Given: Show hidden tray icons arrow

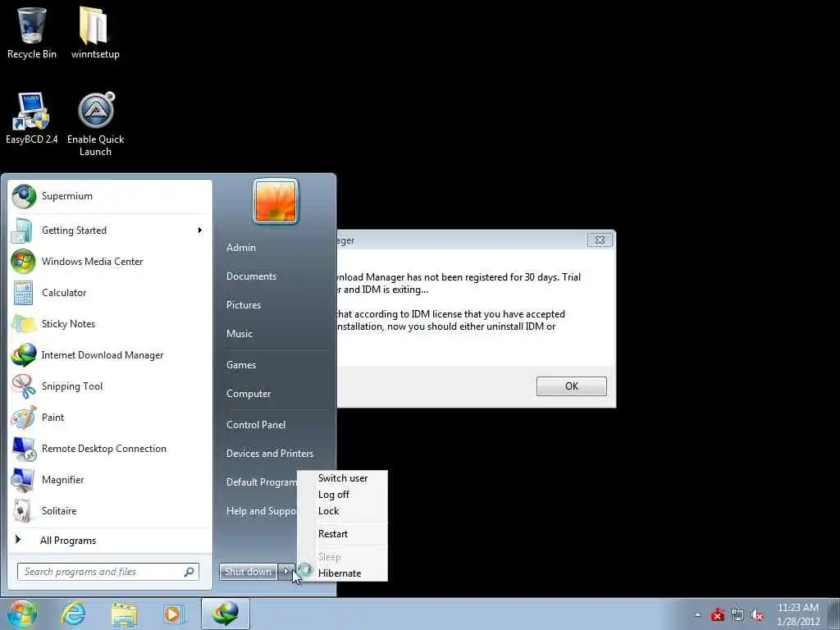Looking at the screenshot, I should coord(697,615).
